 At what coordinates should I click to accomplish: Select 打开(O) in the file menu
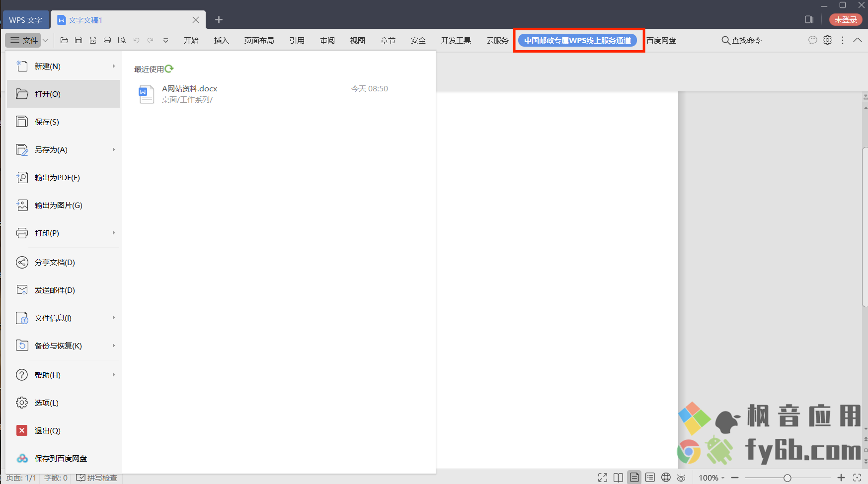[x=64, y=94]
